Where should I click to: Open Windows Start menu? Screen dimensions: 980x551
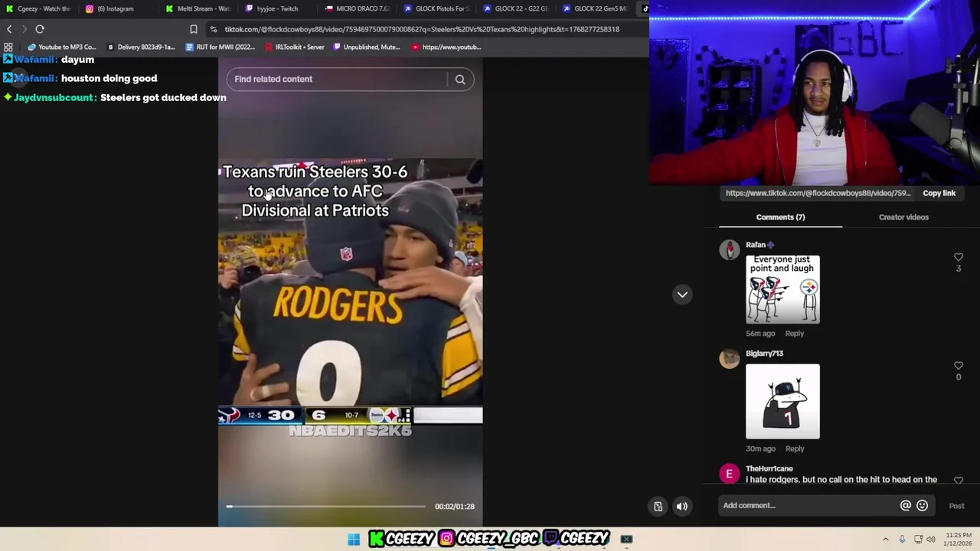354,540
